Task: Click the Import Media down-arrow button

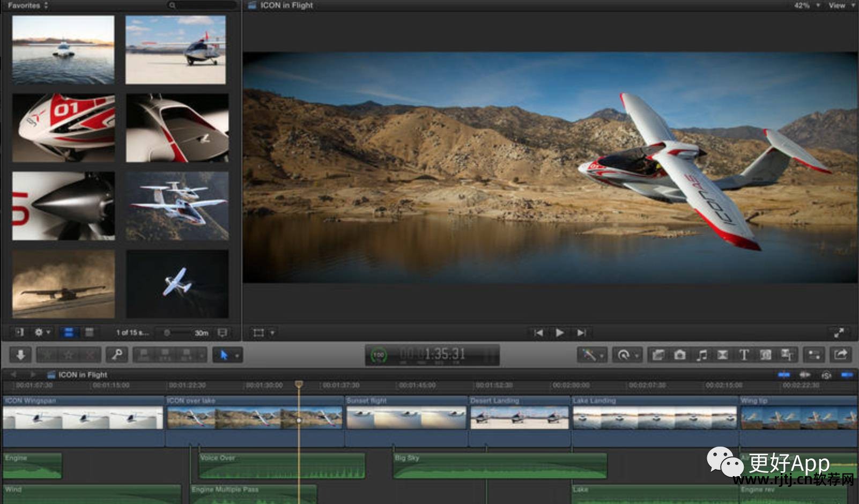Action: 21,354
